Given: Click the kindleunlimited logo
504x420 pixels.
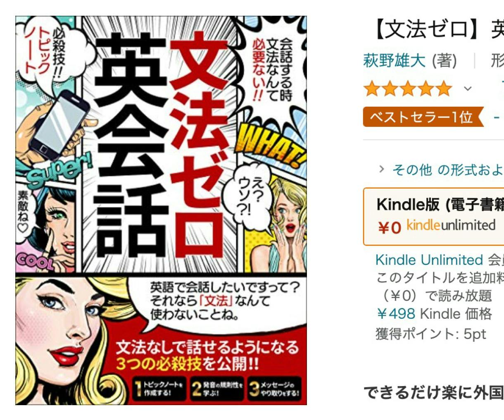Looking at the screenshot, I should tap(451, 225).
